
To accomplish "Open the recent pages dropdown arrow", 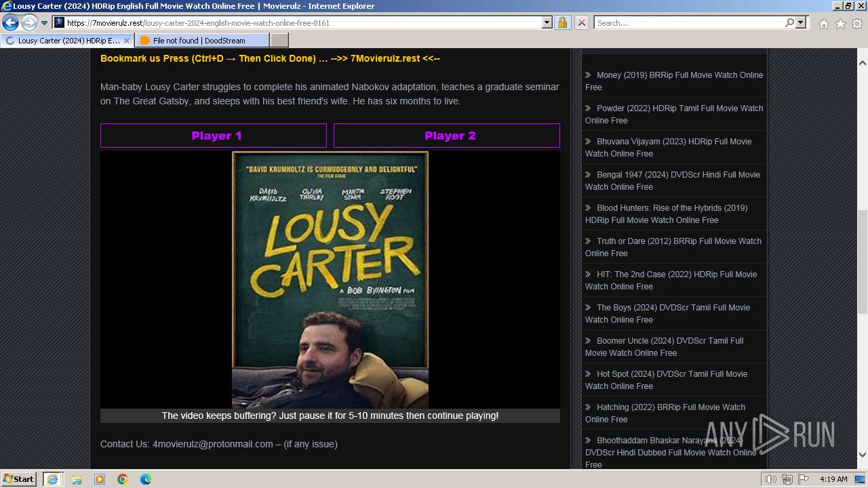I will [x=45, y=23].
